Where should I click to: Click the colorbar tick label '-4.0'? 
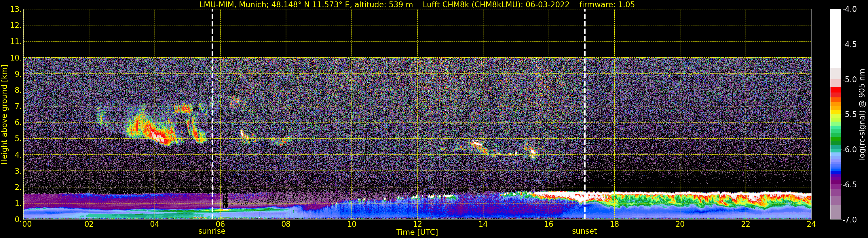(x=849, y=10)
